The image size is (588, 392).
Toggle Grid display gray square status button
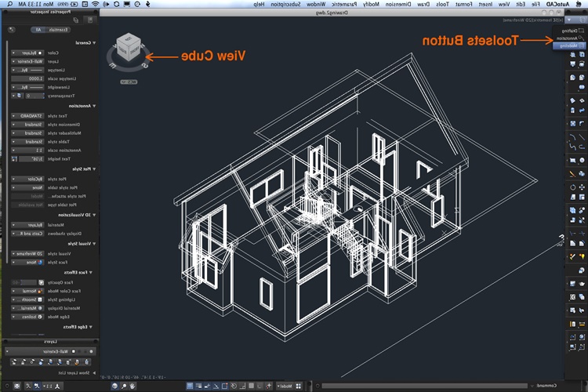(x=251, y=386)
